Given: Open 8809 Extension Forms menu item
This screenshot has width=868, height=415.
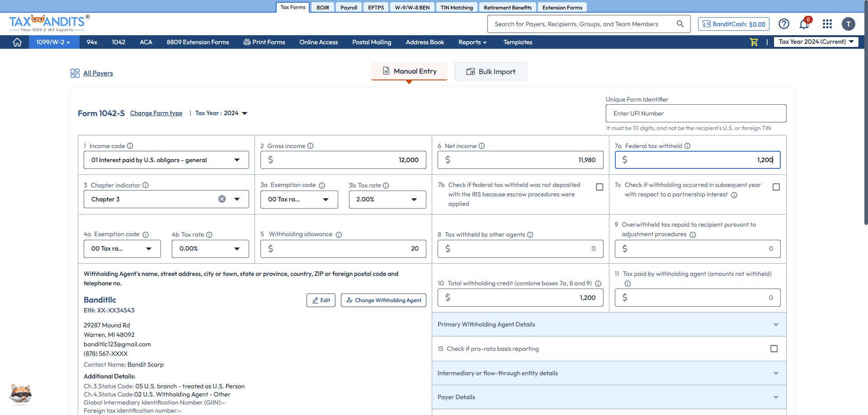Looking at the screenshot, I should 198,42.
